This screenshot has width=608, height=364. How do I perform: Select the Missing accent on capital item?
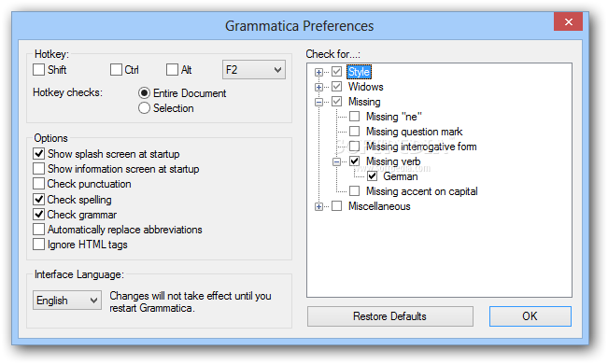[421, 191]
